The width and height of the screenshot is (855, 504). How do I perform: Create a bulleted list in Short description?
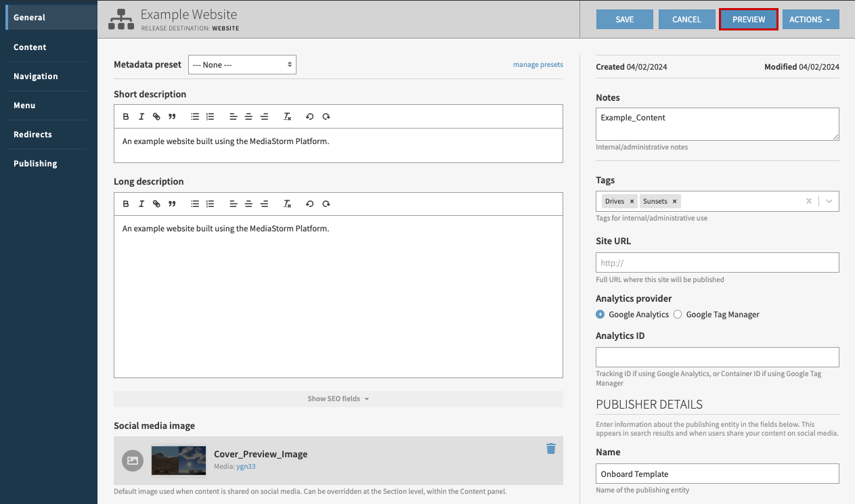coord(195,116)
